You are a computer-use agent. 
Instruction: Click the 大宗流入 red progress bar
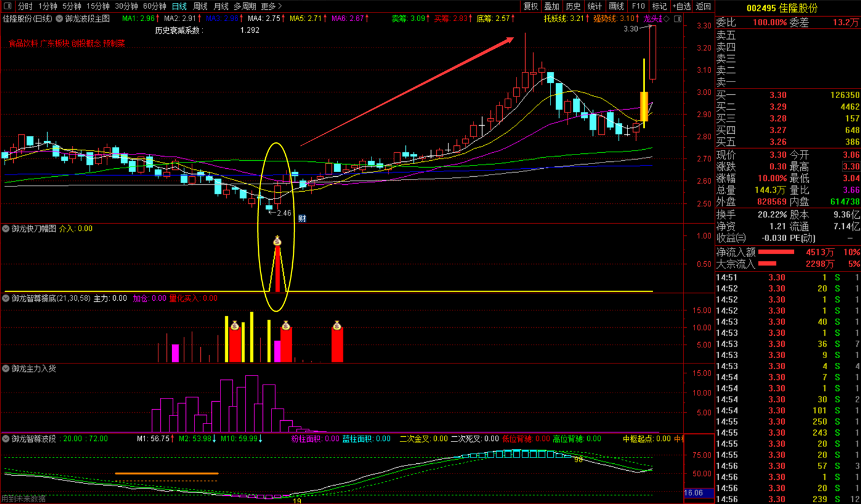pos(767,263)
